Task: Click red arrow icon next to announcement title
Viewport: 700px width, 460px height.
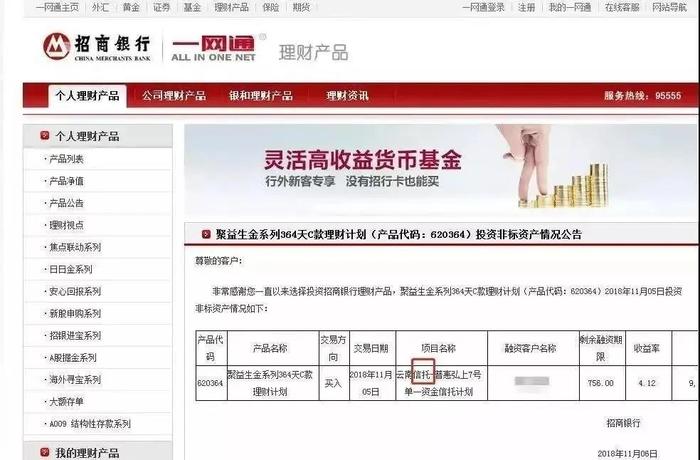Action: click(x=206, y=234)
